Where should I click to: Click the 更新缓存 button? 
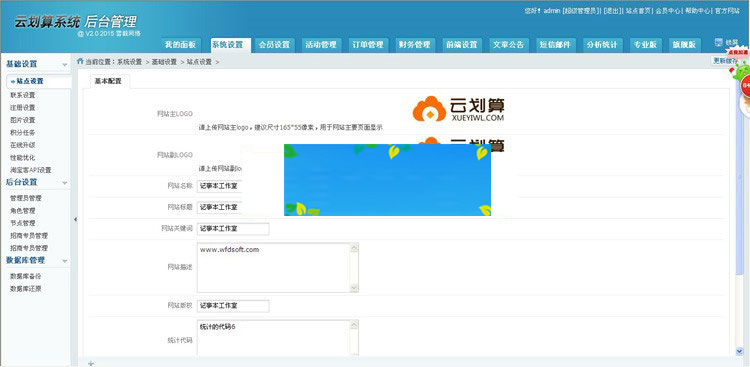(x=725, y=61)
